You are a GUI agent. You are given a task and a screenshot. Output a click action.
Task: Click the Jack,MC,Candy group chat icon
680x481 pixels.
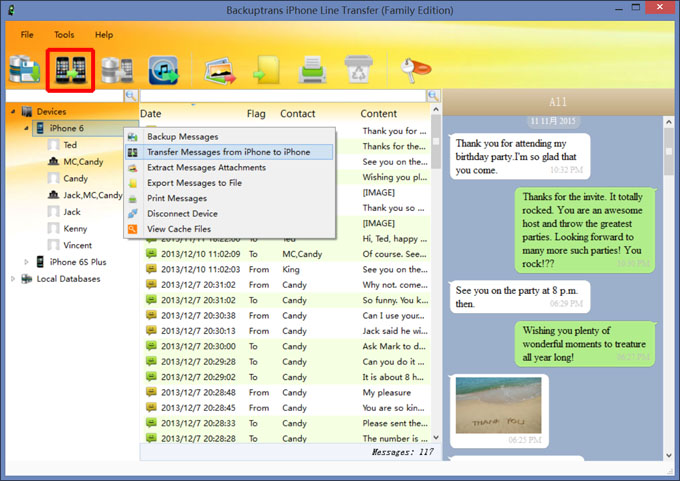53,195
